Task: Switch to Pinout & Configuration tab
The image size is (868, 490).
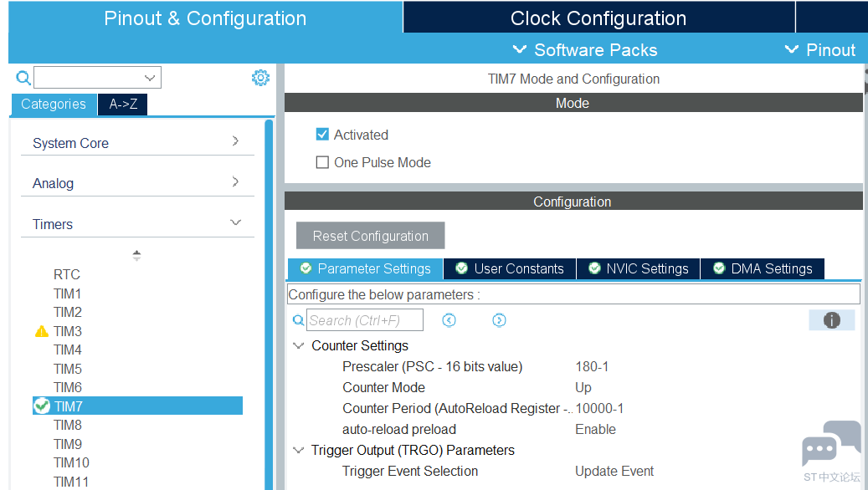Action: pos(205,18)
